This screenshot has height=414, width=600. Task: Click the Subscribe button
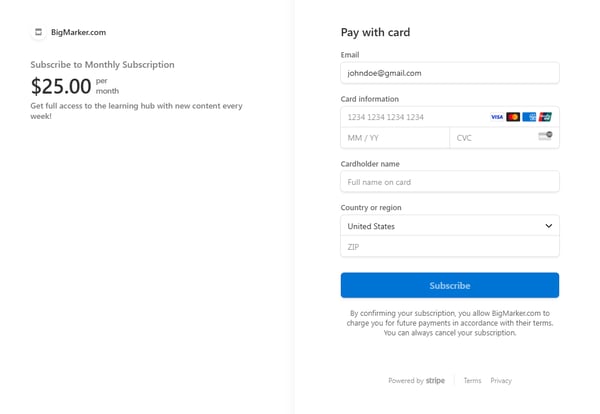(450, 285)
